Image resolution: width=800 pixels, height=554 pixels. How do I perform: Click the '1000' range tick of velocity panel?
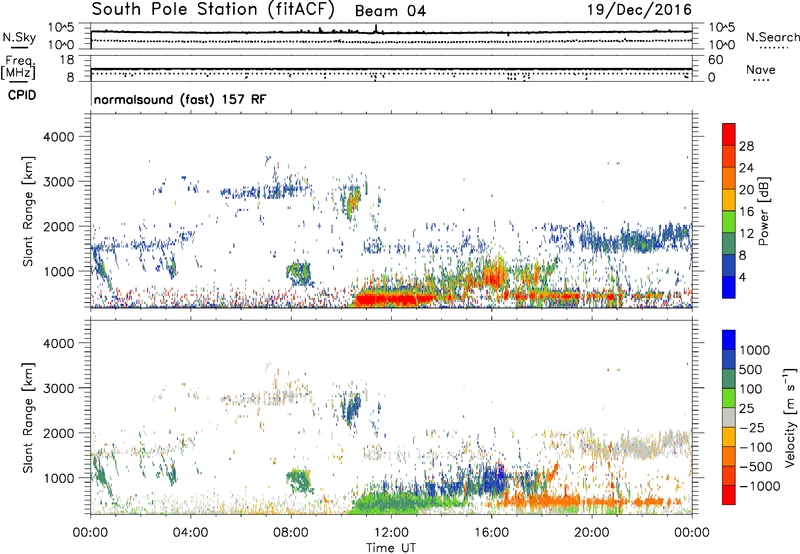(58, 478)
